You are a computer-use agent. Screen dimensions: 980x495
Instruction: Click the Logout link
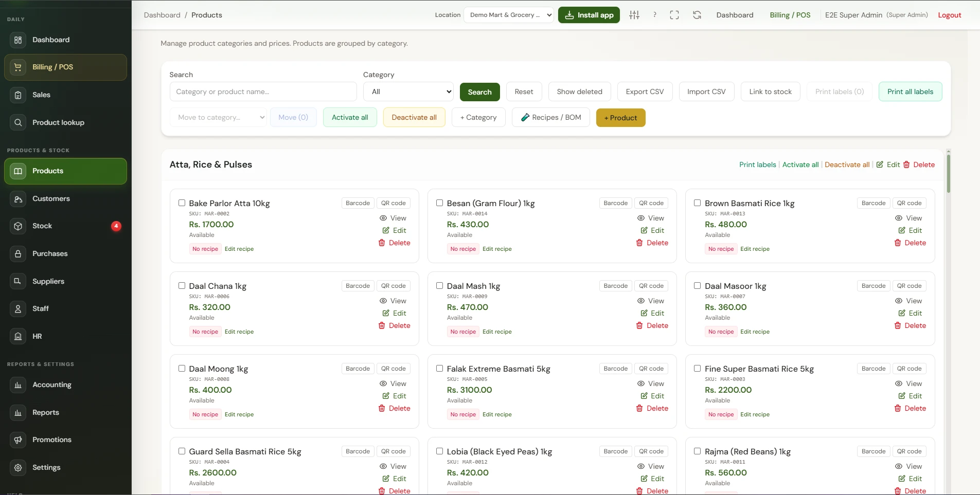point(949,15)
